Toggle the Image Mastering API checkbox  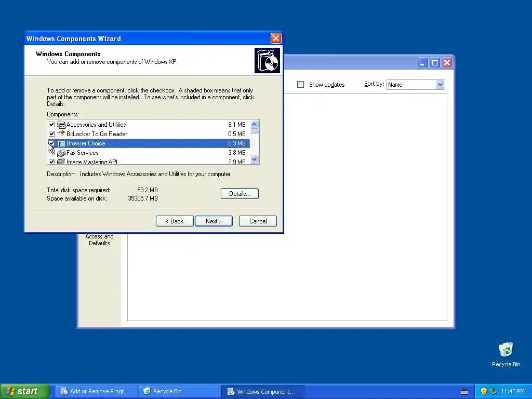pos(51,162)
